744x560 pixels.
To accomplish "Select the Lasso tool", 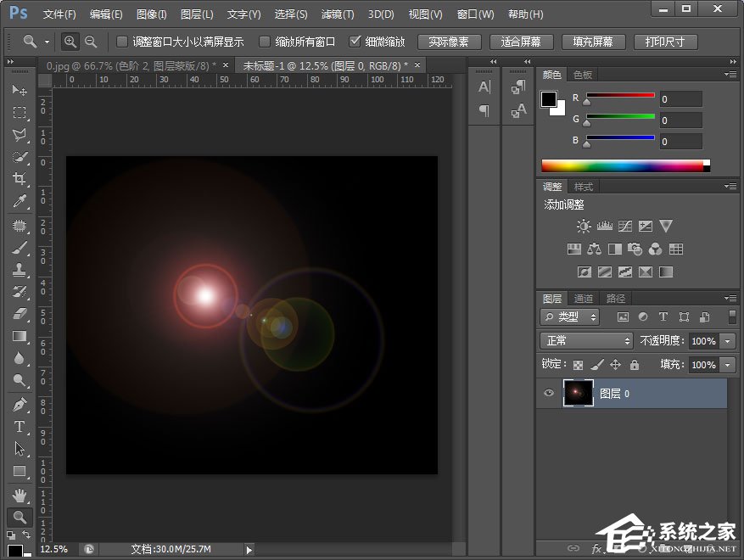I will click(x=20, y=135).
